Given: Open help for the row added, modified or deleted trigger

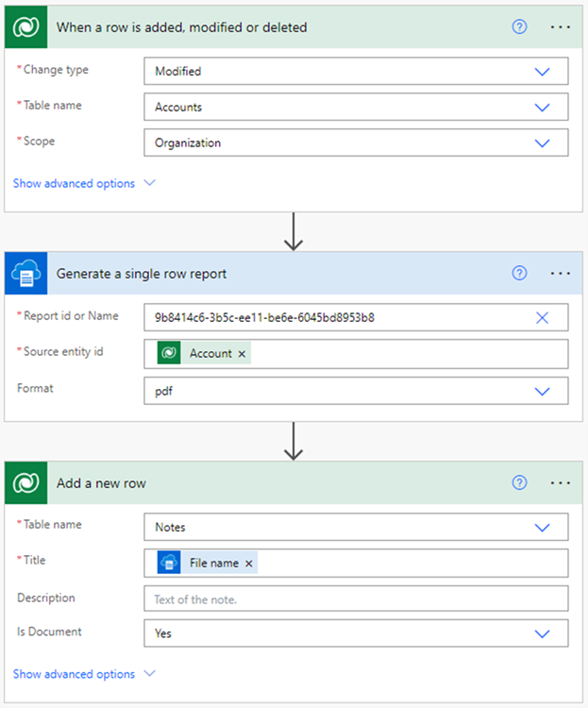Looking at the screenshot, I should (x=519, y=27).
